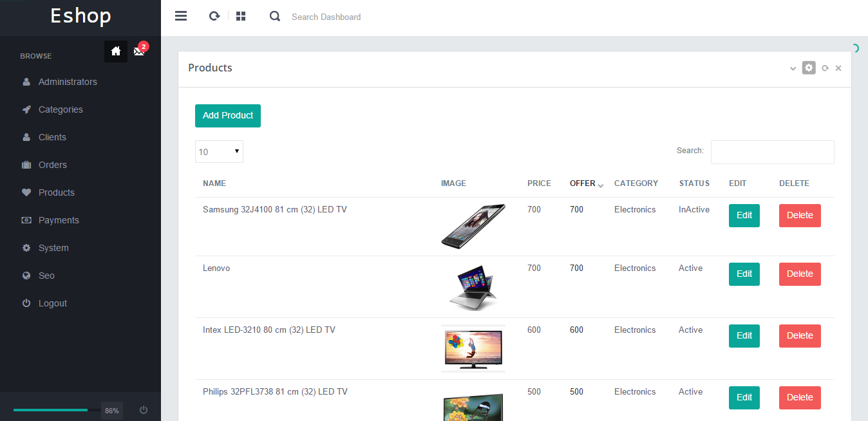This screenshot has height=421, width=868.
Task: Click the refresh icon in top bar
Action: pyautogui.click(x=214, y=16)
